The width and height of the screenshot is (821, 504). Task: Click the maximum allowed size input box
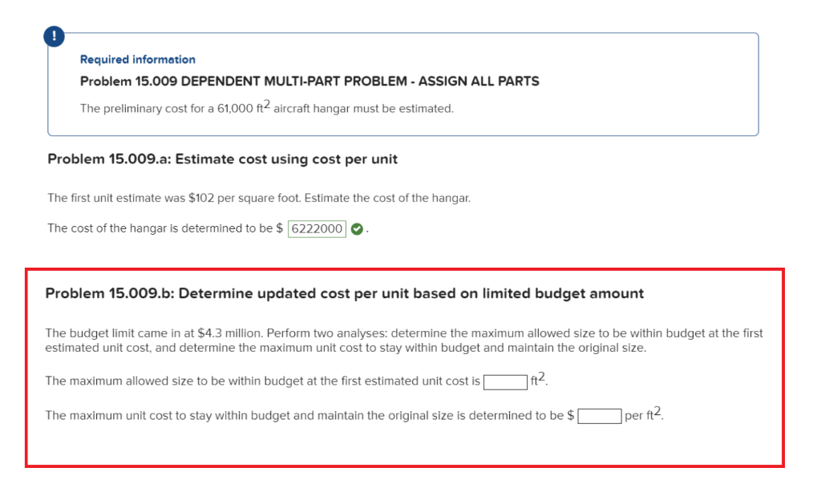(x=504, y=381)
